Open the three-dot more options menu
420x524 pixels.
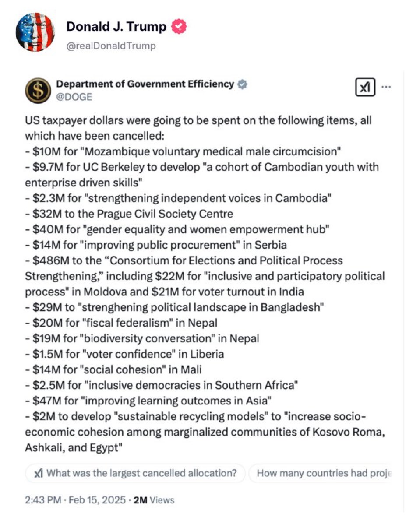click(x=386, y=87)
